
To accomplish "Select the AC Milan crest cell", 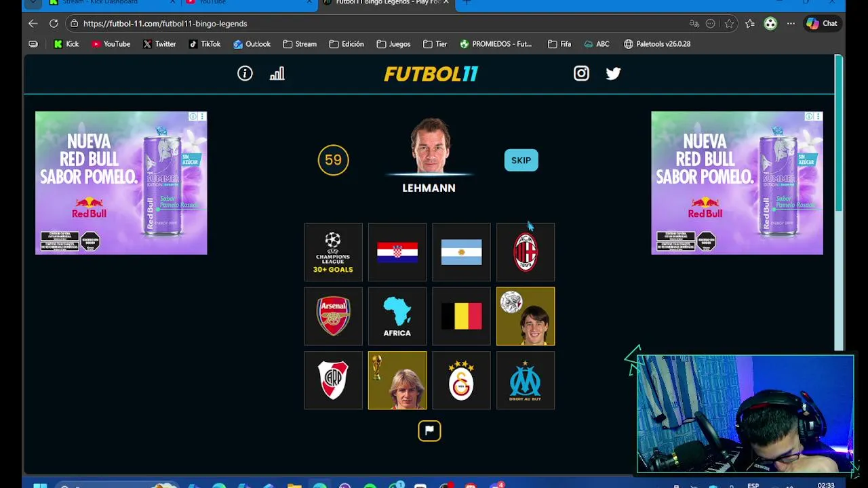I will [526, 252].
